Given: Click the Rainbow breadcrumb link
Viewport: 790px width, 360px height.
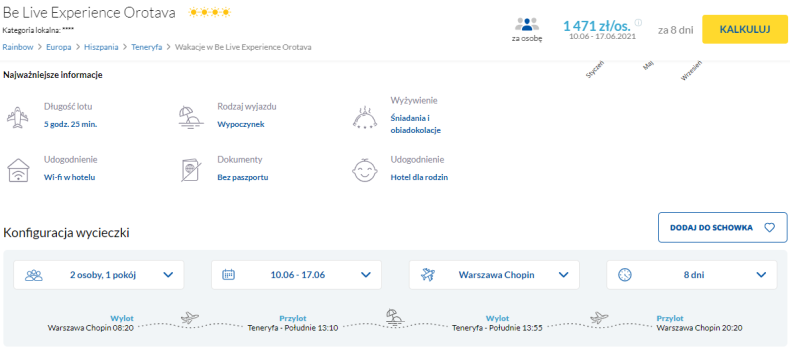Looking at the screenshot, I should point(18,47).
